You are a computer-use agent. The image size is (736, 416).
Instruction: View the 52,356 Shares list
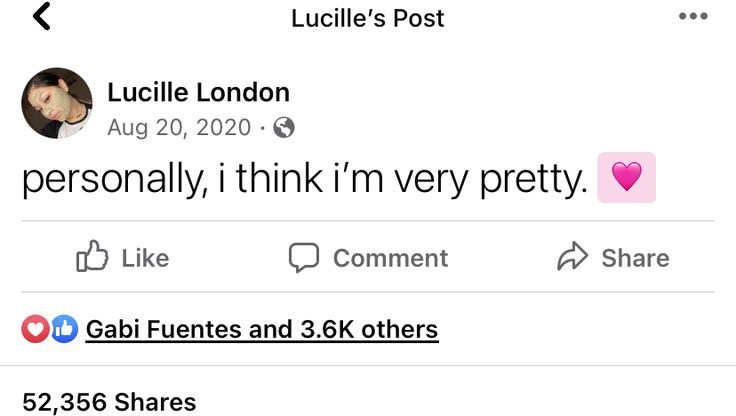pyautogui.click(x=109, y=402)
